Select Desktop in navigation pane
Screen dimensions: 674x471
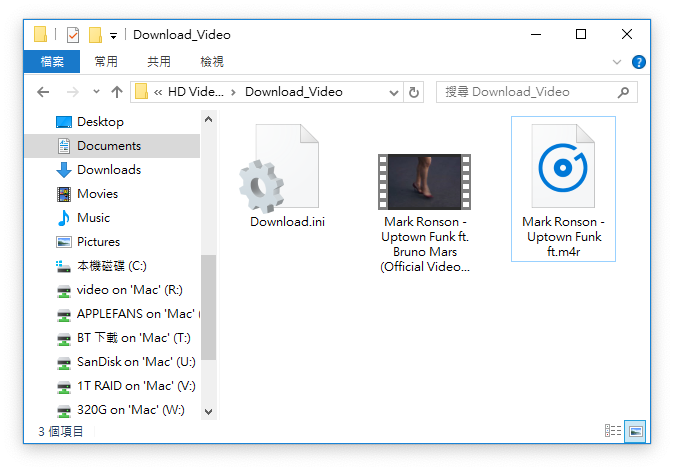click(113, 122)
